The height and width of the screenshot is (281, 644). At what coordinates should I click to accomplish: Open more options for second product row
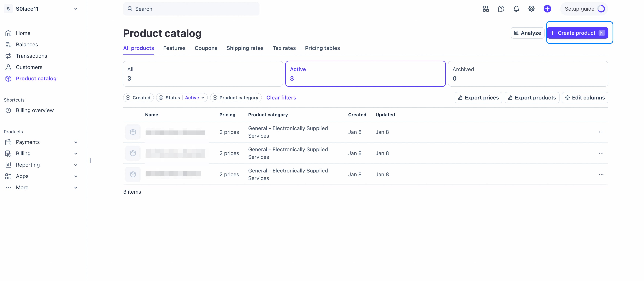[601, 153]
